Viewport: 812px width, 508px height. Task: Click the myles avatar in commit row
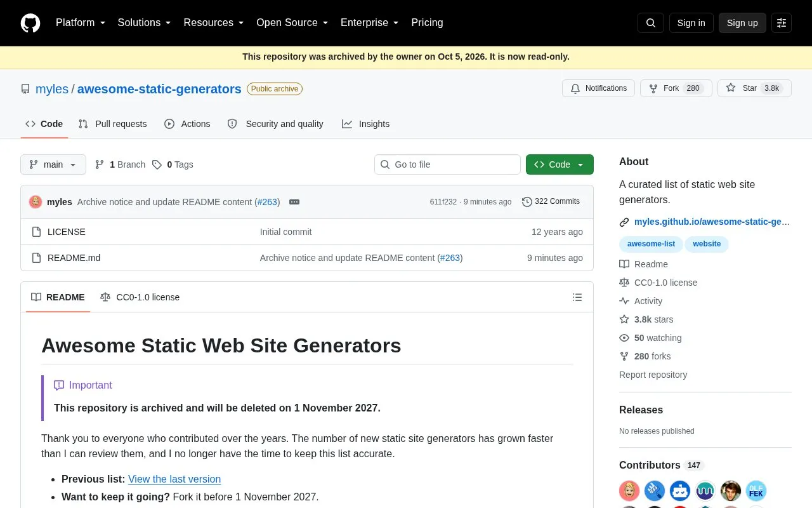(36, 202)
